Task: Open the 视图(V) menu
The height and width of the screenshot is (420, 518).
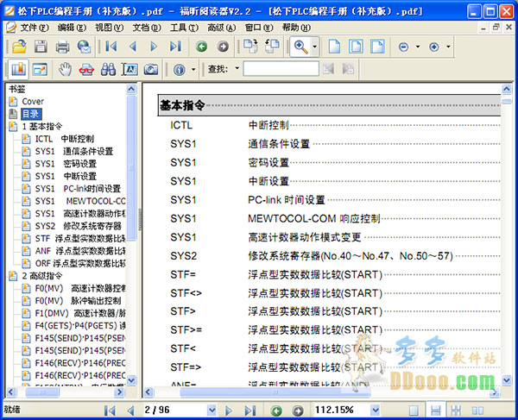Action: (x=110, y=28)
